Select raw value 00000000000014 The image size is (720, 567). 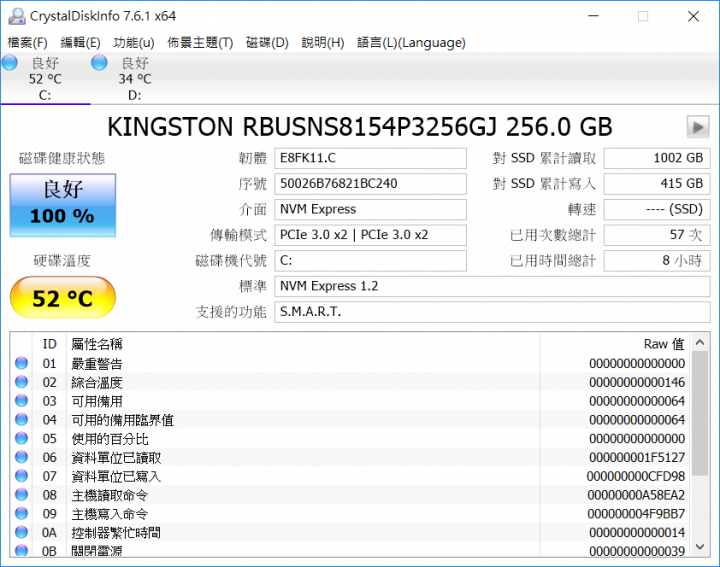click(637, 533)
